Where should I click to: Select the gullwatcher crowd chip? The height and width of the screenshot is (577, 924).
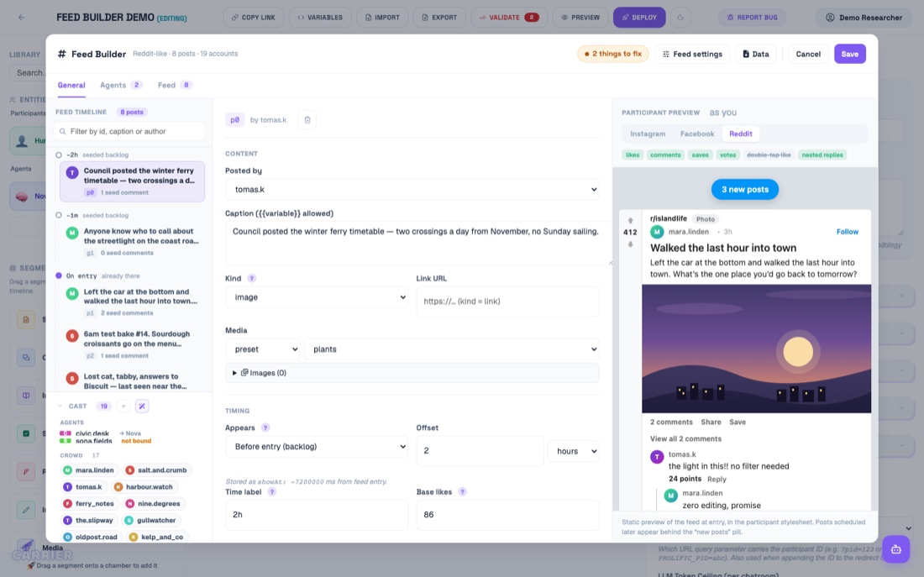(150, 521)
